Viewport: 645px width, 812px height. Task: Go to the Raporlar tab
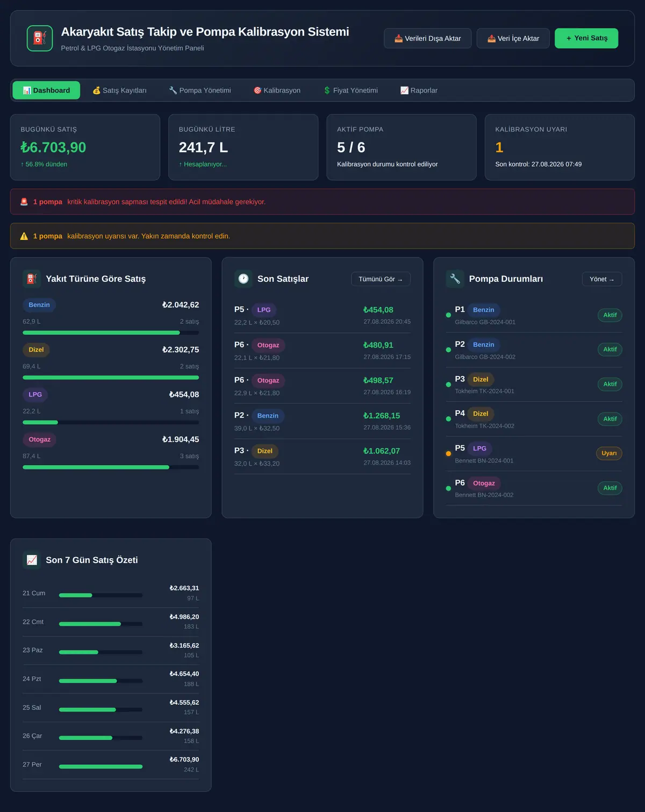tap(419, 90)
